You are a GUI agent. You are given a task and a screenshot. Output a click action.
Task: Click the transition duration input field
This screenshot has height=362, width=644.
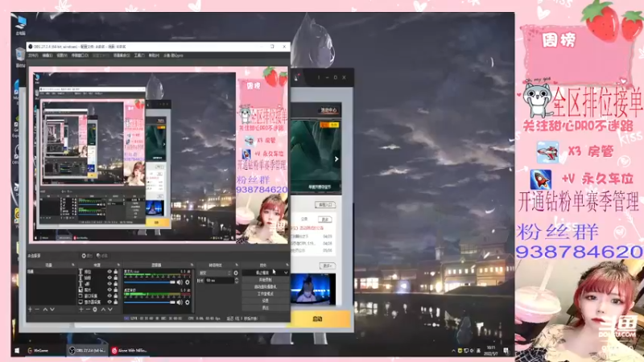point(219,280)
